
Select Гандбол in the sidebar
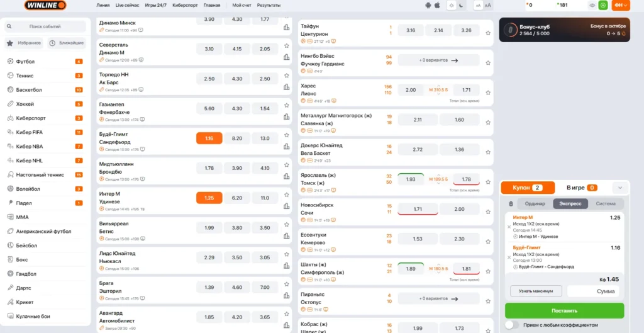point(45,274)
